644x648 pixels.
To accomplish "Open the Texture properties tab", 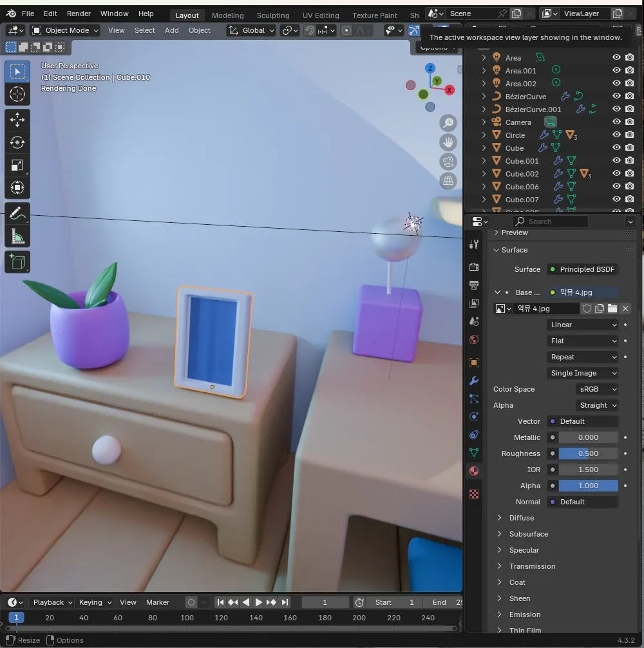I will (x=474, y=494).
